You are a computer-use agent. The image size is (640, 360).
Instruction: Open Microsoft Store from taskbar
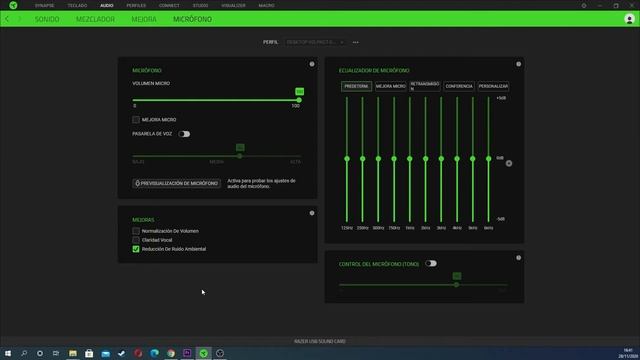tap(89, 353)
